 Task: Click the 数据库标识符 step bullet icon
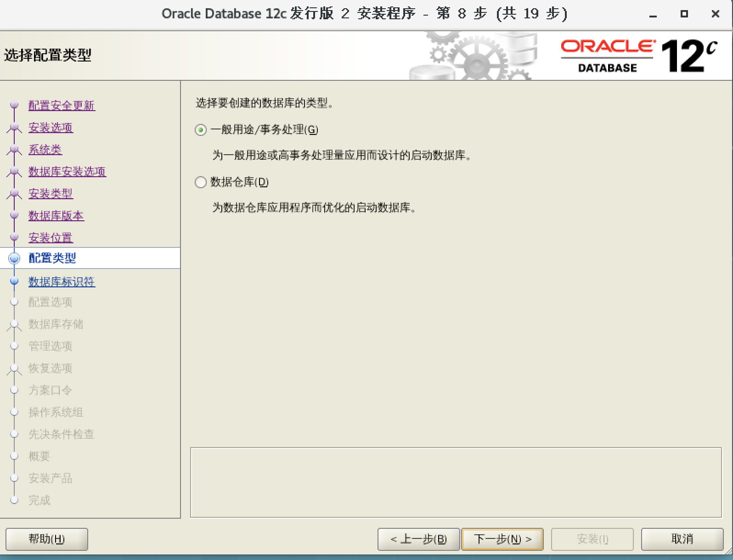(x=14, y=281)
